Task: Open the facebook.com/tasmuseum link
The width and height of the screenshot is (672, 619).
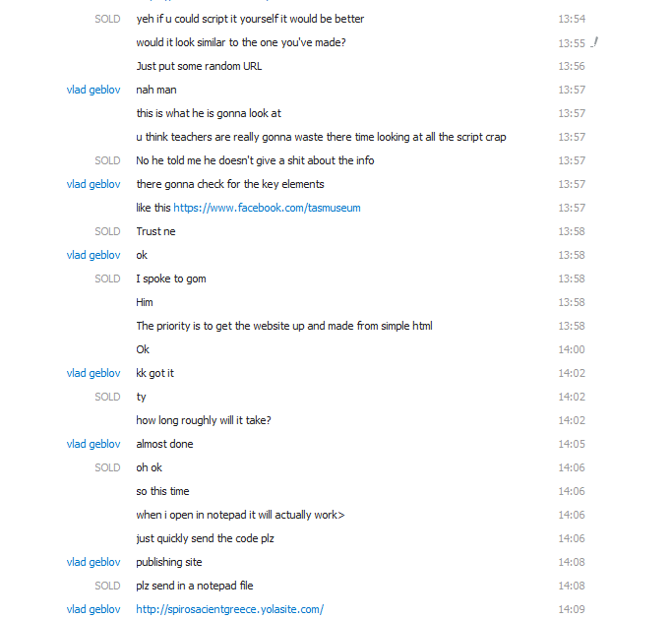Action: (x=267, y=208)
